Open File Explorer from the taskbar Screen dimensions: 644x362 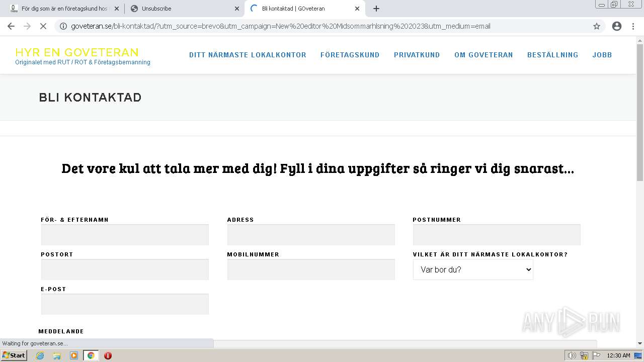[57, 355]
